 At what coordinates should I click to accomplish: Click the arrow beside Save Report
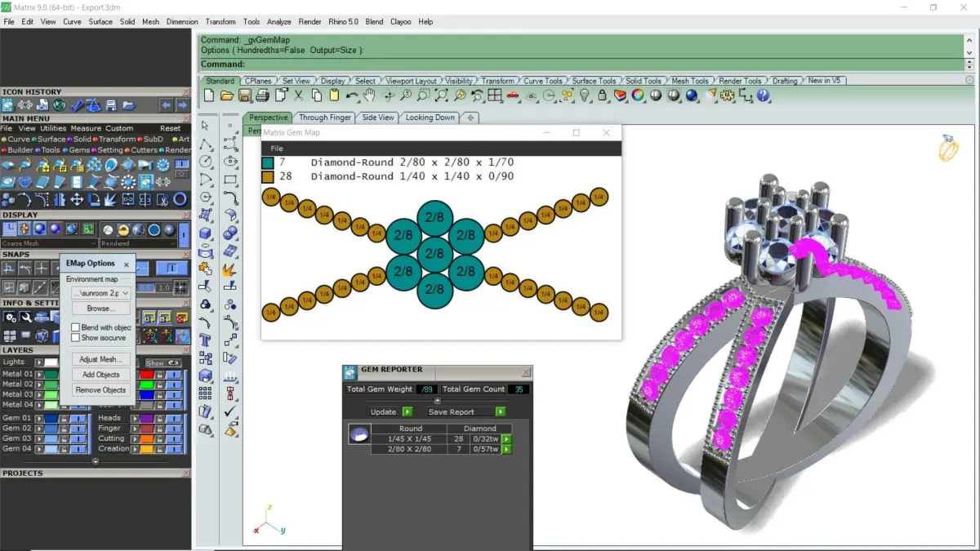501,411
